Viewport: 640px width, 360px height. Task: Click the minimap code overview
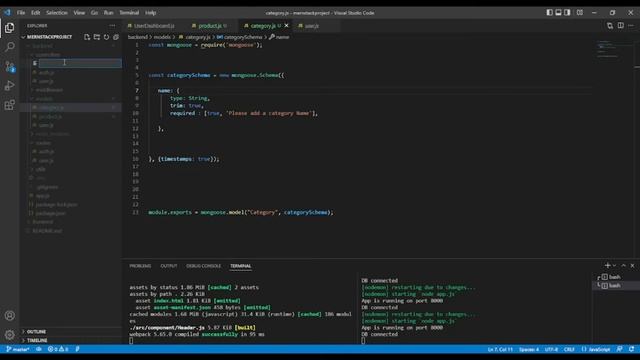click(x=607, y=49)
